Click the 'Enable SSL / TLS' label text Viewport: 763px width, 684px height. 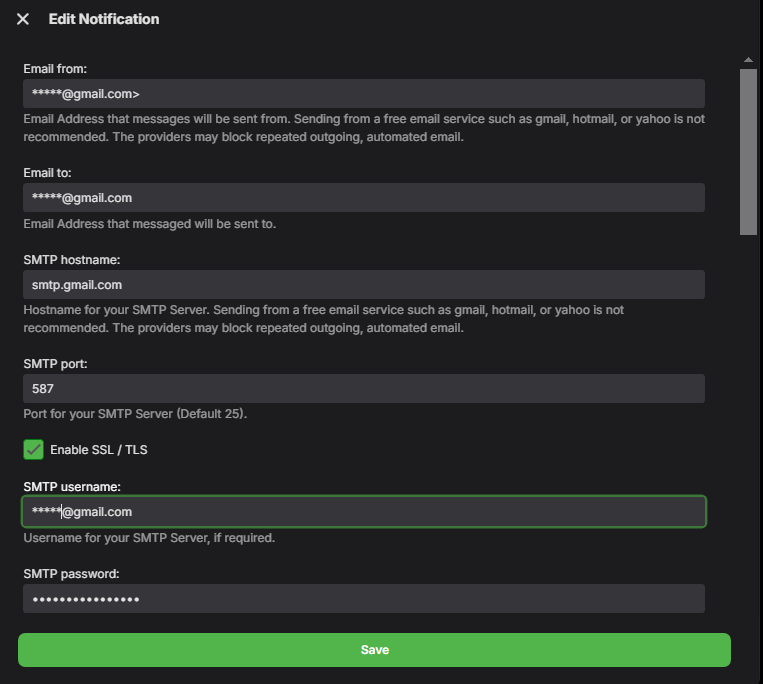pyautogui.click(x=98, y=450)
